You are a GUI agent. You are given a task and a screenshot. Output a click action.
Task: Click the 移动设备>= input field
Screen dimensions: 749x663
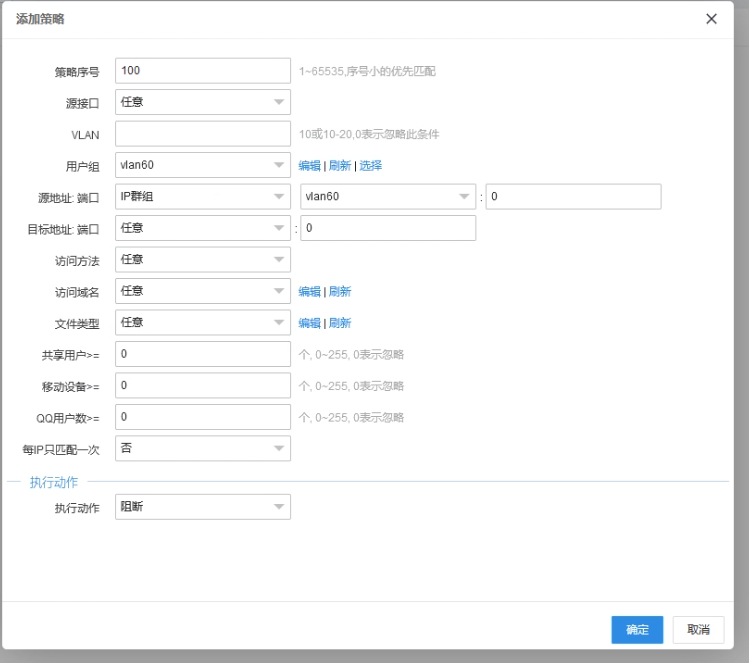click(x=203, y=386)
